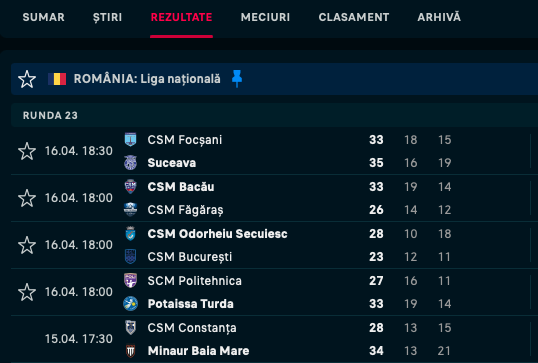Click the Suceava team logo
Viewport: 538px width, 363px height.
(x=130, y=163)
